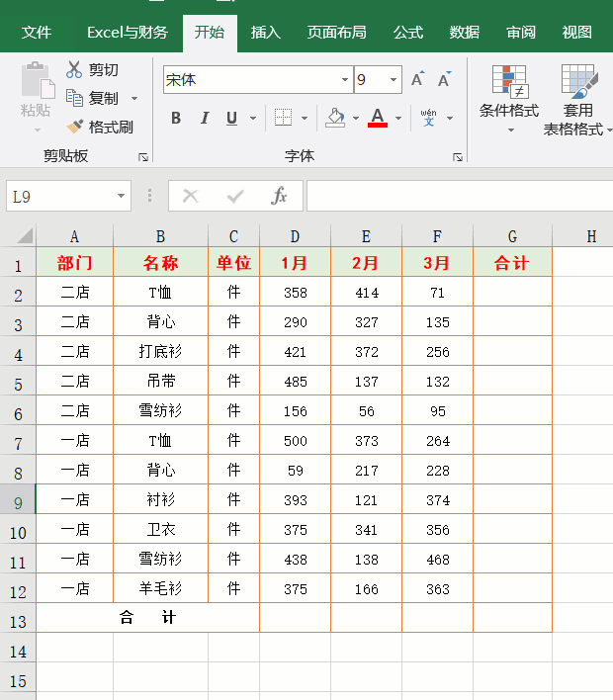Expand the Name Box dropdown arrow
The width and height of the screenshot is (613, 700).
point(121,196)
